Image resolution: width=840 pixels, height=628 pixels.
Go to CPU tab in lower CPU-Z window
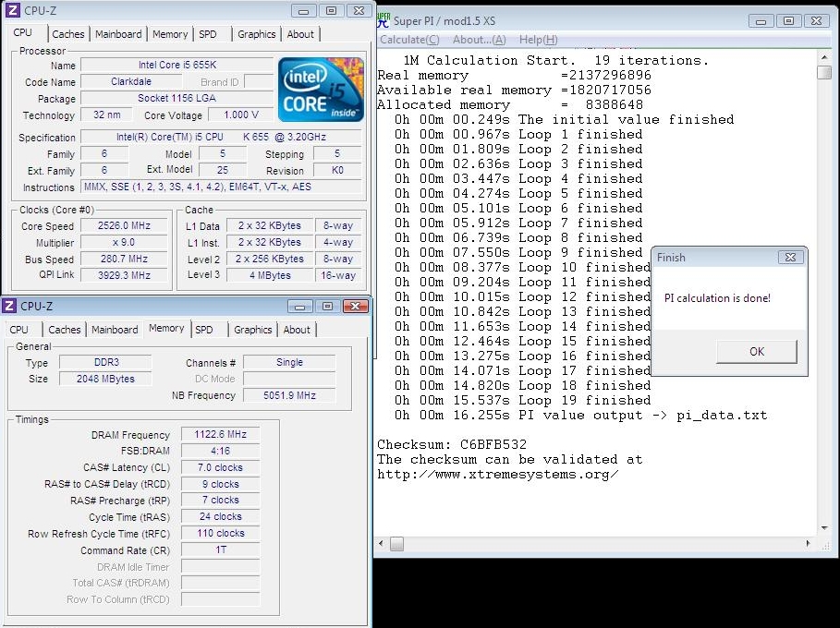(19, 330)
